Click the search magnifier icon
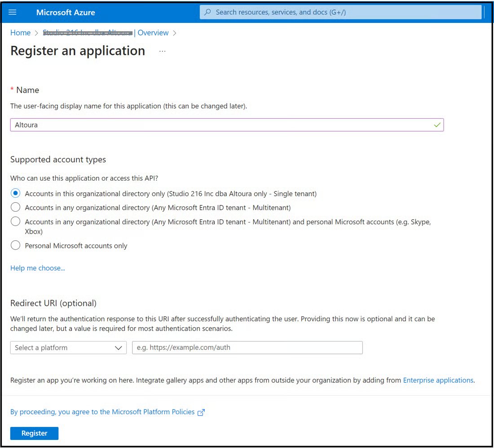The width and height of the screenshot is (494, 448). click(x=207, y=12)
